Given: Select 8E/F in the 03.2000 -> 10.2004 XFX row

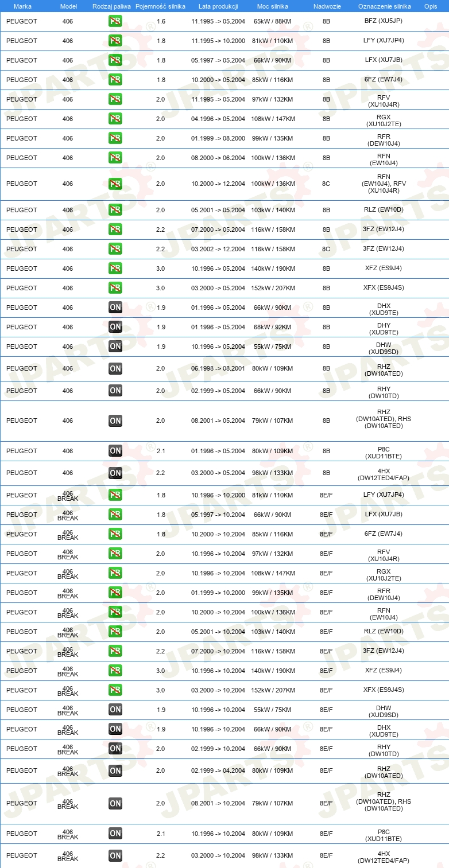Looking at the screenshot, I should tap(326, 690).
